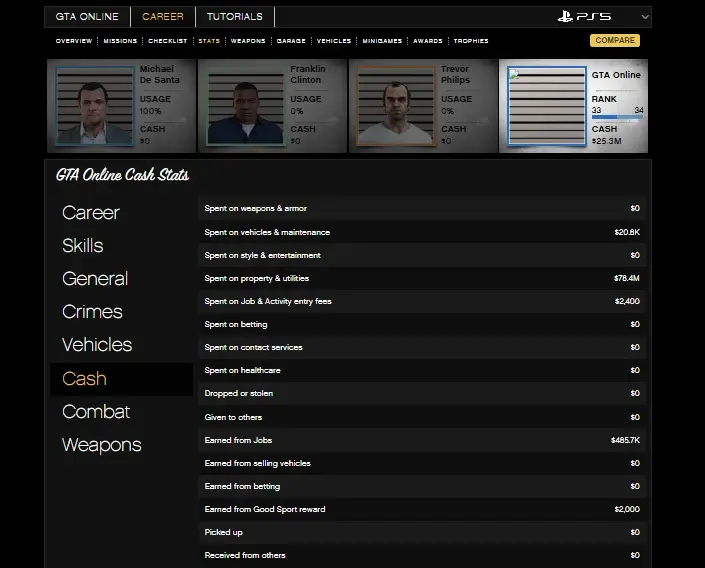
Task: Click the Spent on healthcare row
Action: pyautogui.click(x=422, y=370)
